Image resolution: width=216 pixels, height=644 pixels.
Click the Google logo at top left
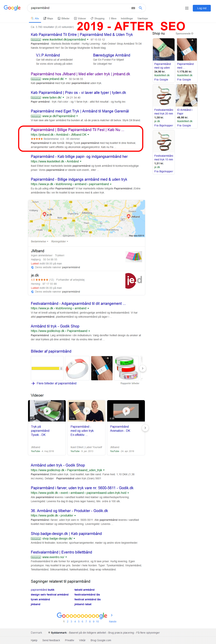click(12, 8)
